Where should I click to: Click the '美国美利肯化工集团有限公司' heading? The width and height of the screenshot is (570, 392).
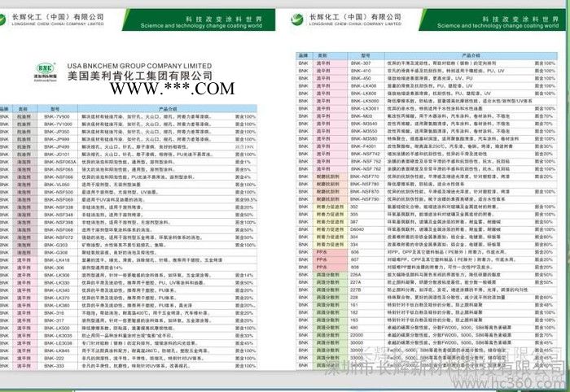[x=140, y=76]
